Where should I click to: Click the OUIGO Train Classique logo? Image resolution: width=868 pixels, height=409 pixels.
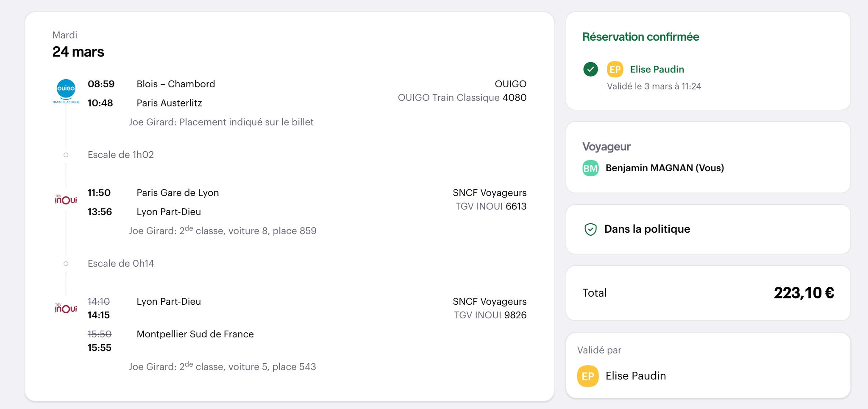[x=66, y=91]
